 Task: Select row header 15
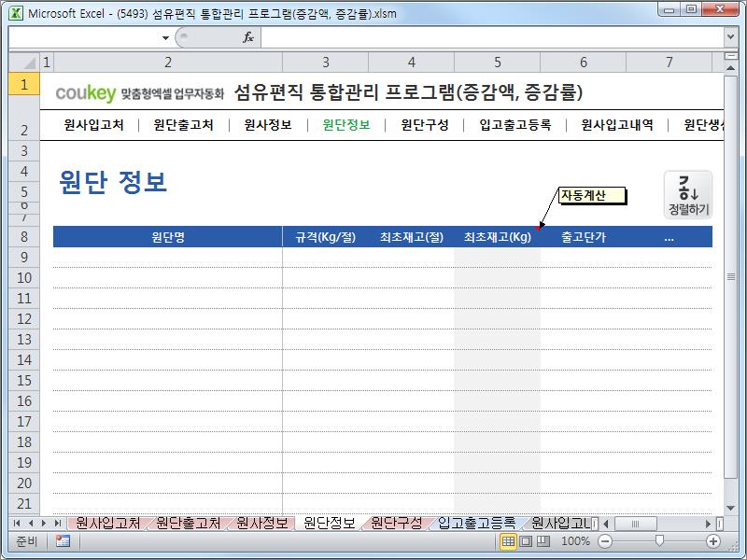(x=24, y=381)
